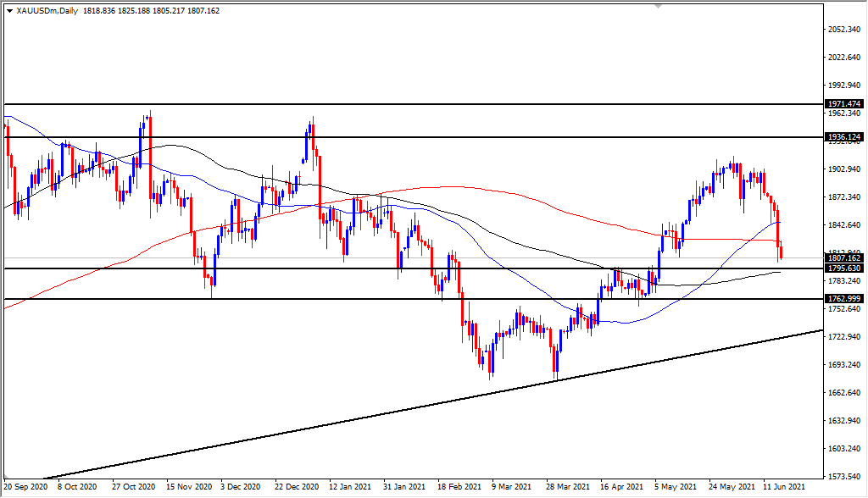
Task: Click the 1783.240 price scale value
Action: click(844, 281)
